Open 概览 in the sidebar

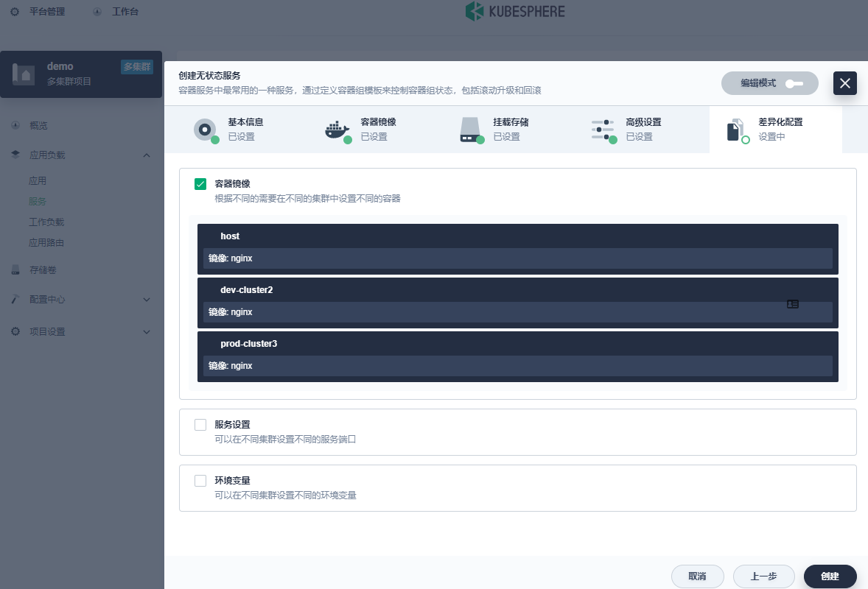tap(38, 126)
